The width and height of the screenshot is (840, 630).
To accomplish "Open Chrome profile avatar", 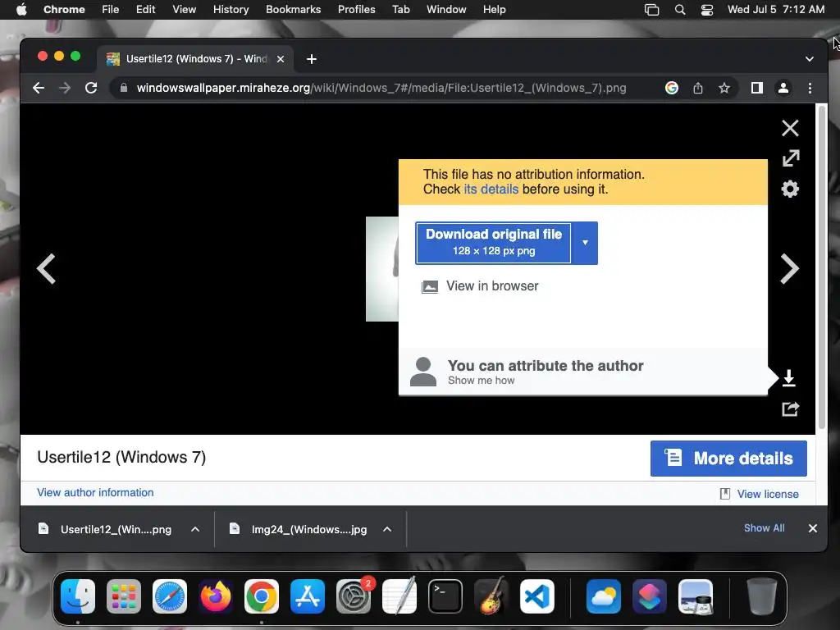I will click(x=783, y=88).
